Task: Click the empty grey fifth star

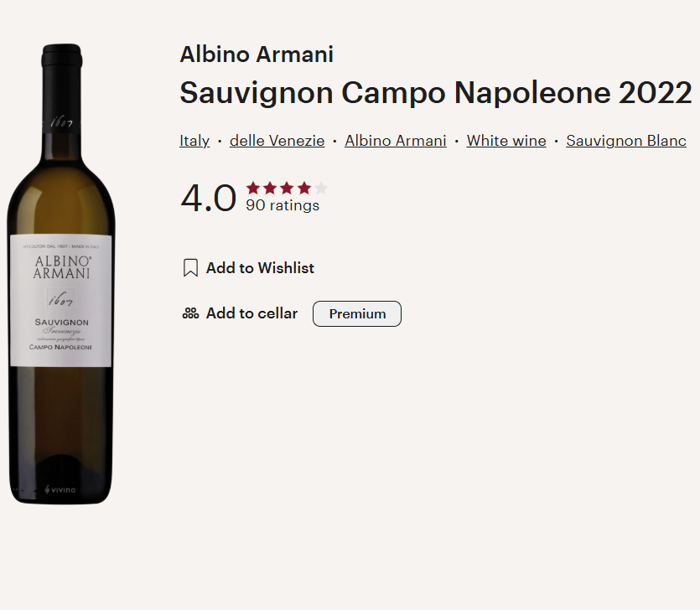Action: [320, 188]
